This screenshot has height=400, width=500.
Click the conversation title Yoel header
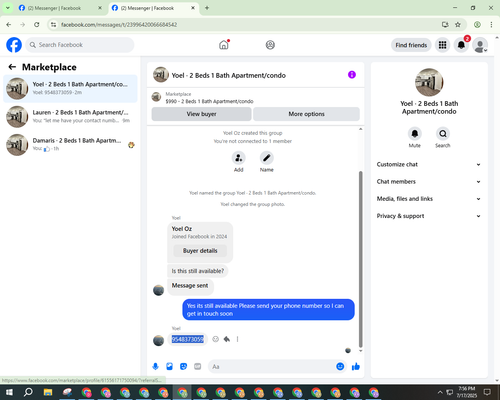(x=228, y=75)
